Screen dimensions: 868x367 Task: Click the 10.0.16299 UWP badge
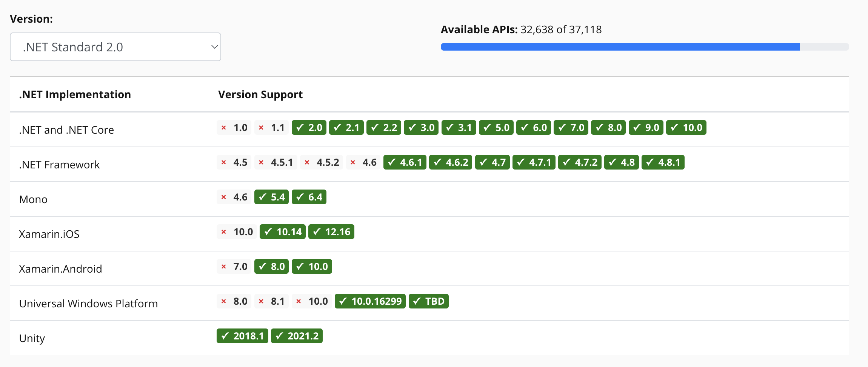point(370,301)
